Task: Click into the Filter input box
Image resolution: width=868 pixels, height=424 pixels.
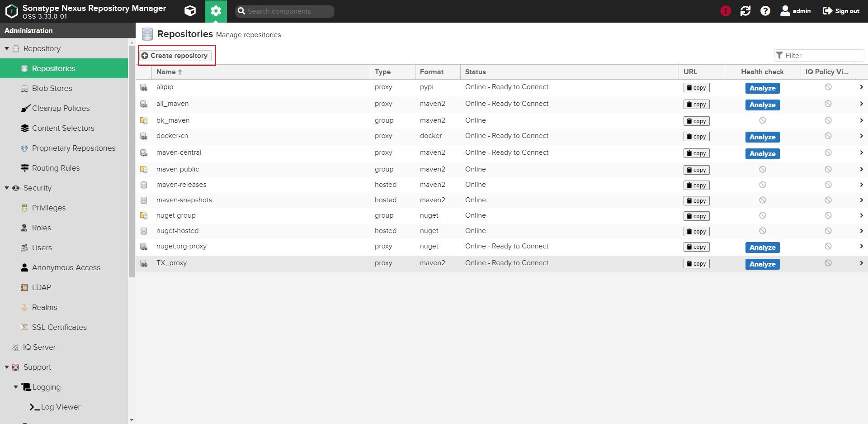Action: (819, 55)
